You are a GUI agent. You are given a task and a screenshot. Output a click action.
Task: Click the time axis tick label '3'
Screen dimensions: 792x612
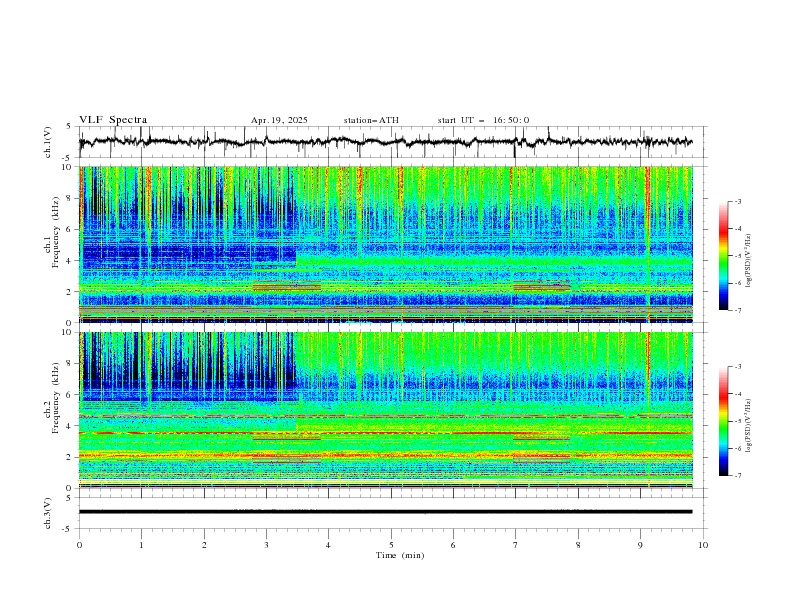(x=266, y=545)
